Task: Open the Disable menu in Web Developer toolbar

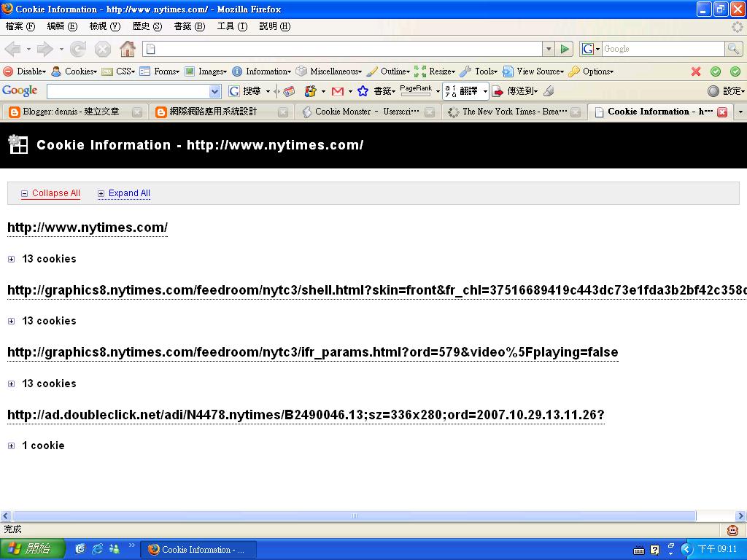Action: click(25, 71)
